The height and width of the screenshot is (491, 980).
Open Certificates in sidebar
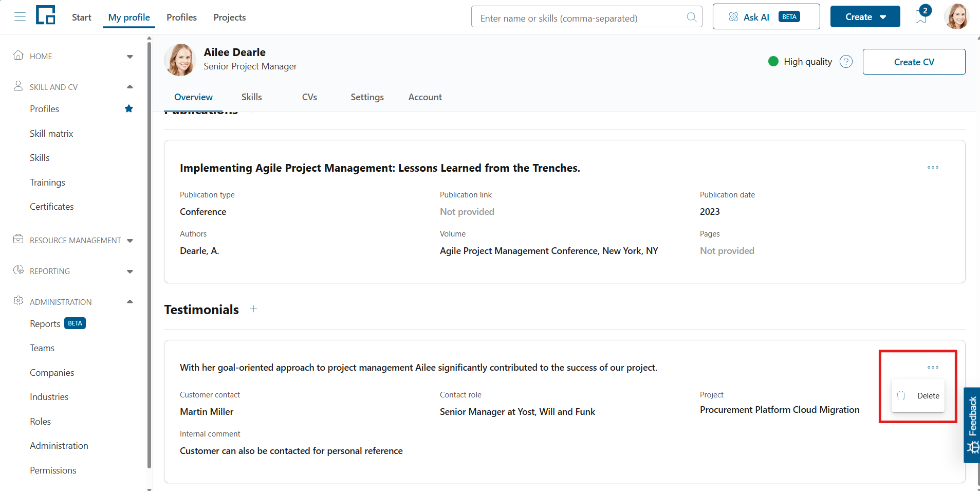[52, 207]
